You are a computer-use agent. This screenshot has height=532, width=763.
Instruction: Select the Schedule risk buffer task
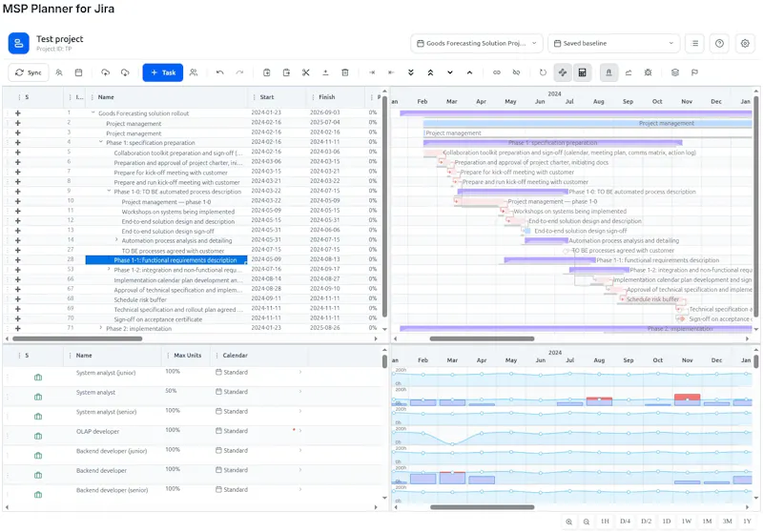[140, 299]
